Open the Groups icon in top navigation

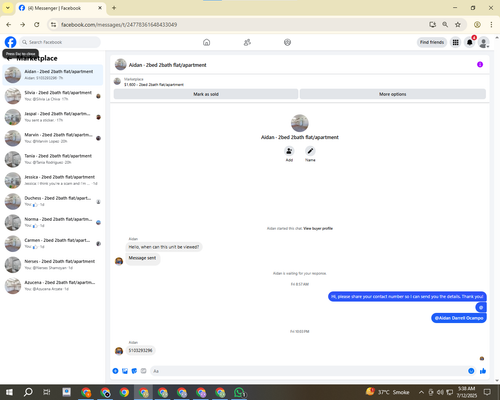(287, 42)
